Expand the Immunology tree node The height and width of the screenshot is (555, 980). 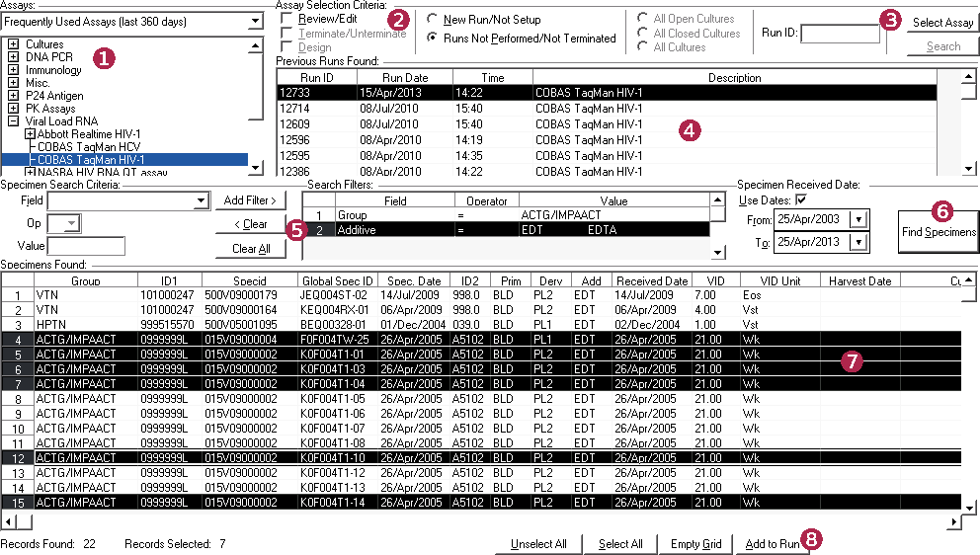tap(13, 70)
